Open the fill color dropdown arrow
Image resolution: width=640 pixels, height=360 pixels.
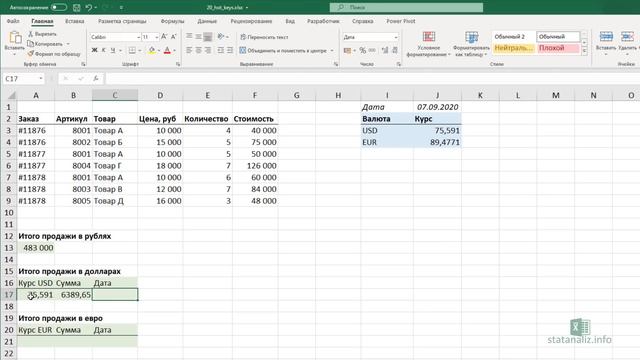click(x=159, y=51)
